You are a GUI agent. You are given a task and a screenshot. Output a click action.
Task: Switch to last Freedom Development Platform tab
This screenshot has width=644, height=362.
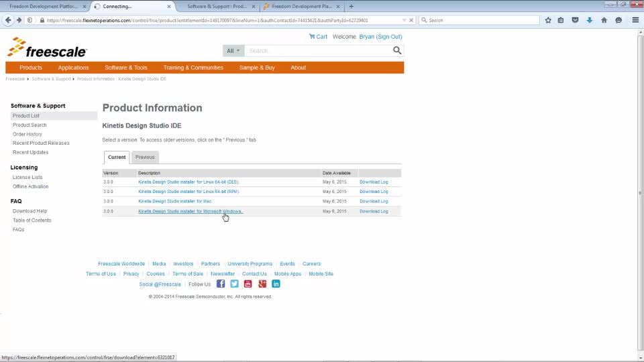[302, 7]
